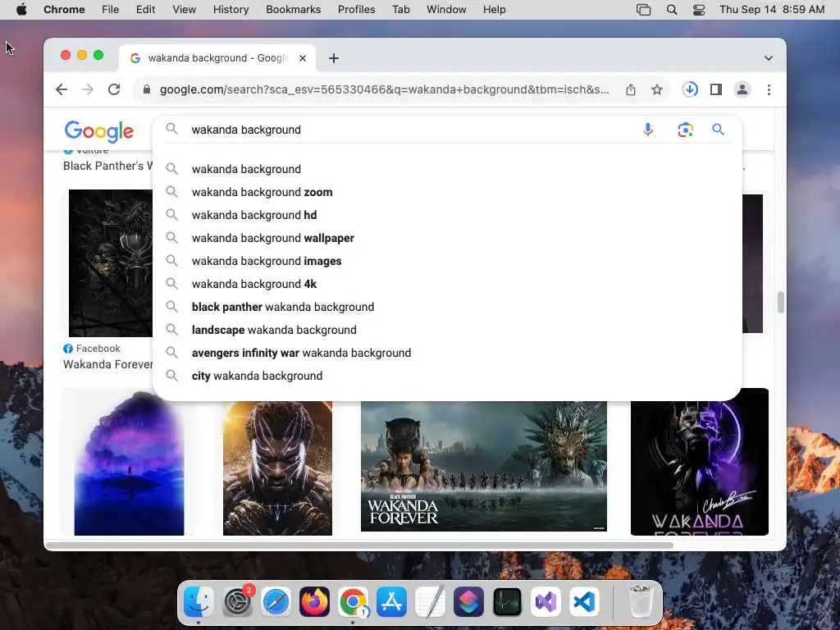Screen dimensions: 840x630
Task: Go back with the browser back arrow
Action: [62, 89]
